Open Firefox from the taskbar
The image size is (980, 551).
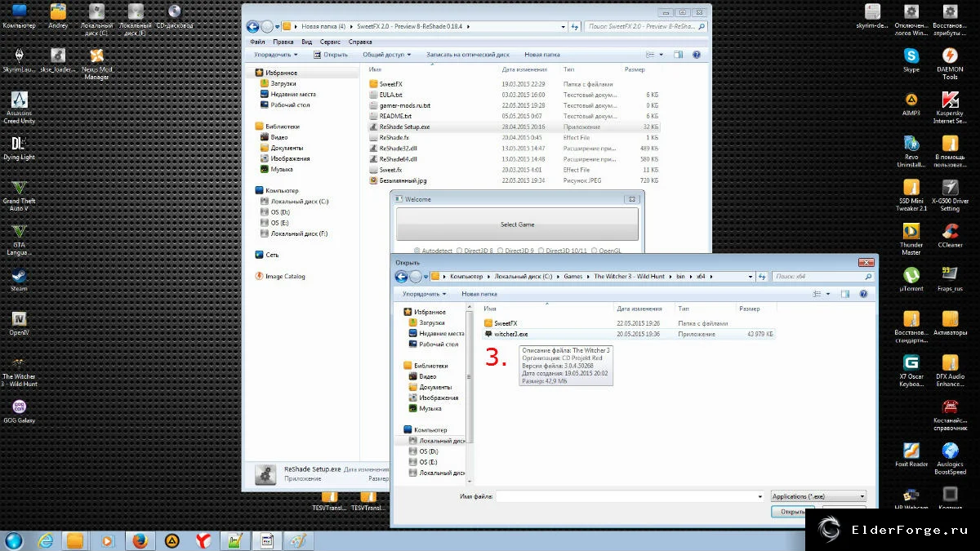click(139, 540)
